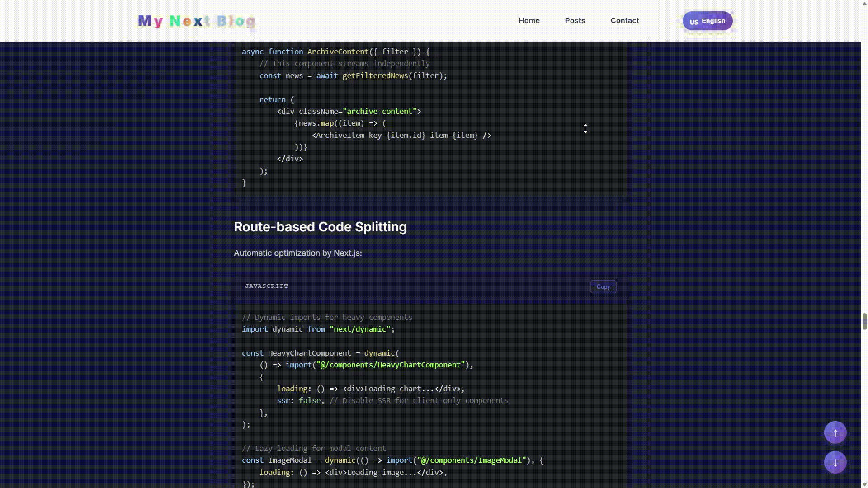The image size is (868, 488).
Task: Click the My Next Blog logo
Action: (196, 21)
